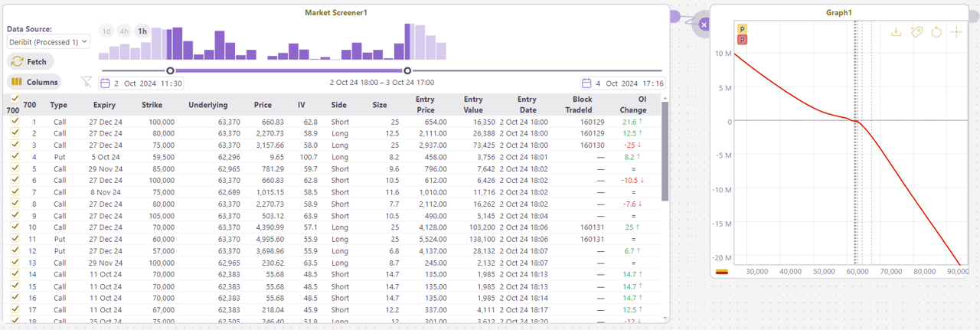Sort by the Type column header

tap(59, 105)
